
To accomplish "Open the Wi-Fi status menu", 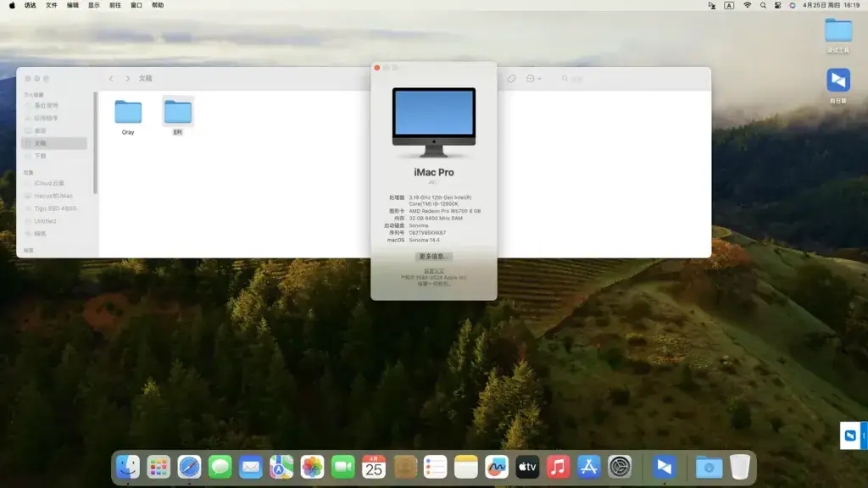I will point(747,5).
